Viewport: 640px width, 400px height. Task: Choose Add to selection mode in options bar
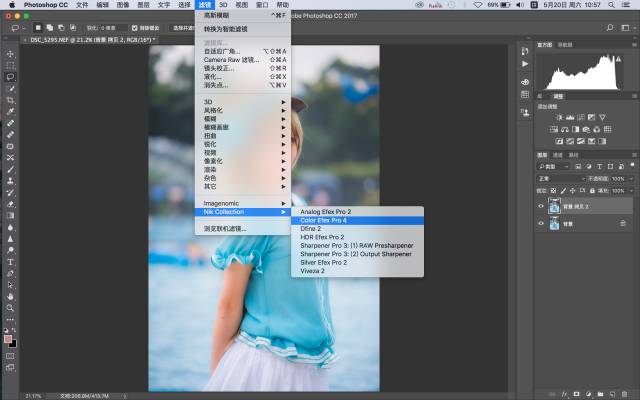tap(50, 28)
